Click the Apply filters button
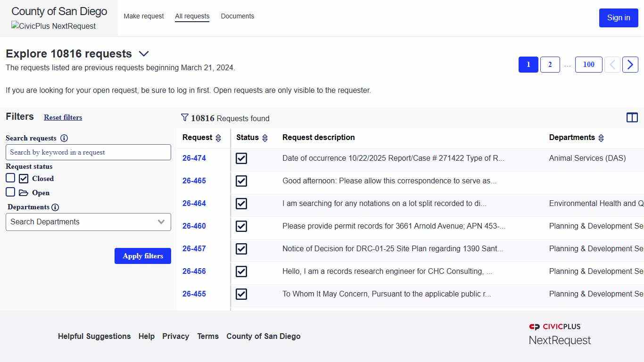This screenshot has width=644, height=362. point(142,256)
